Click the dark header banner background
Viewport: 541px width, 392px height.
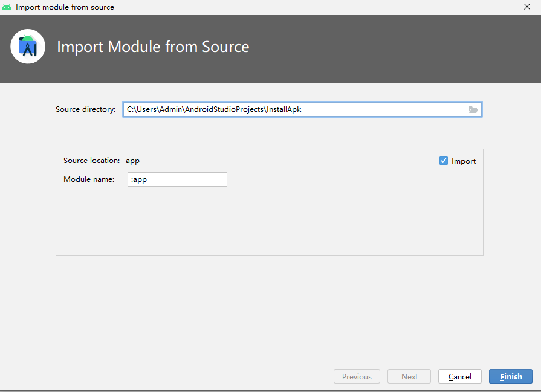coord(393,48)
